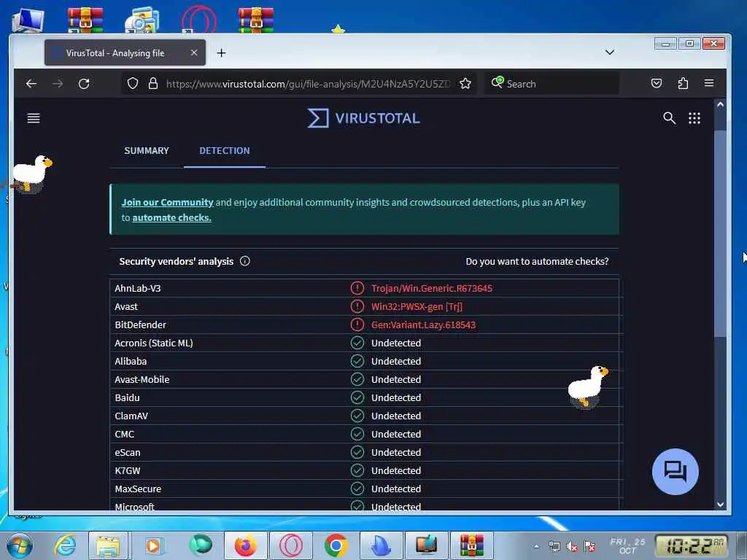Open the Firefox application menu
Image resolution: width=747 pixels, height=560 pixels.
pyautogui.click(x=709, y=83)
